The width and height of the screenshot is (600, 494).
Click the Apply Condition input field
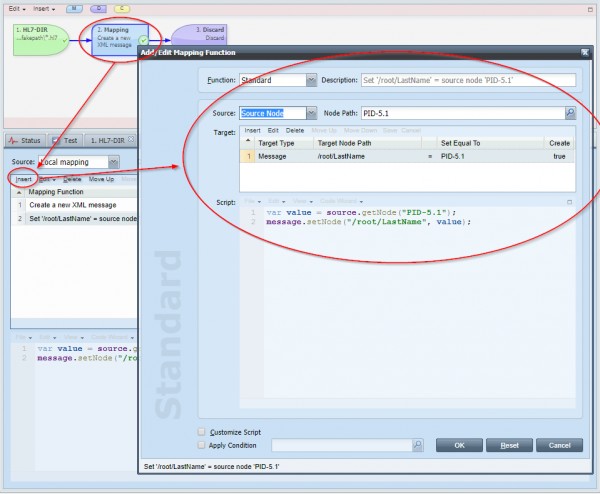tap(341, 445)
